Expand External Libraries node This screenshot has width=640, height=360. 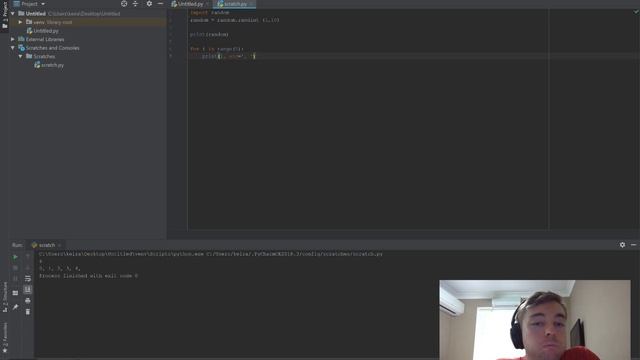(13, 39)
